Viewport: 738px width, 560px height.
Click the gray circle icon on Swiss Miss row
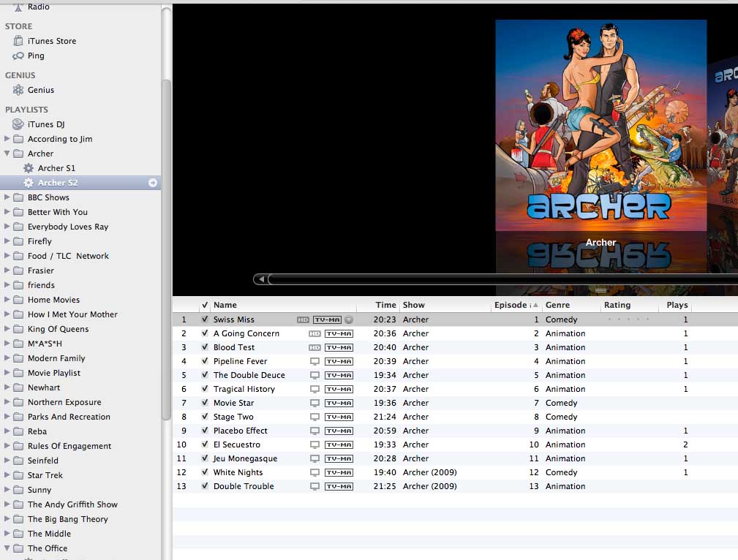click(350, 319)
